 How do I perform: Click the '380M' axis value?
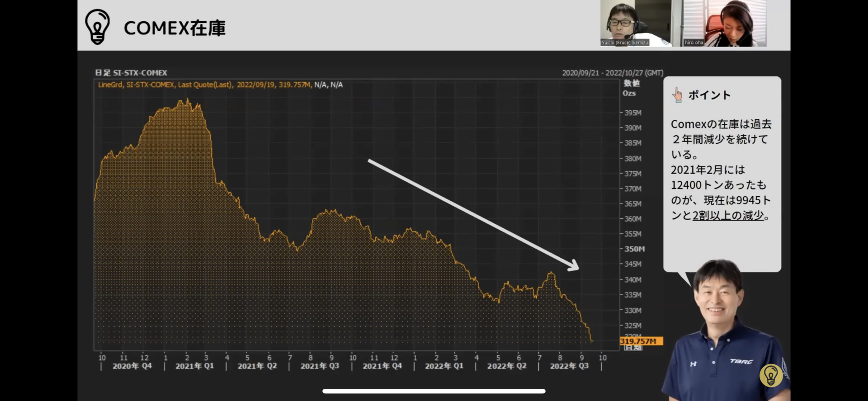pyautogui.click(x=633, y=159)
